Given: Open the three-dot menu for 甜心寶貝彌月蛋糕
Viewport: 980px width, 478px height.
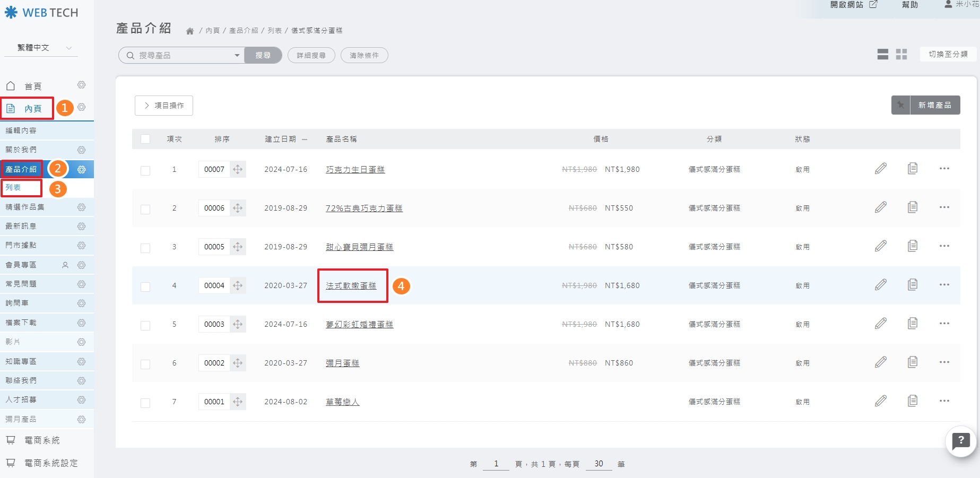Looking at the screenshot, I should pyautogui.click(x=944, y=246).
